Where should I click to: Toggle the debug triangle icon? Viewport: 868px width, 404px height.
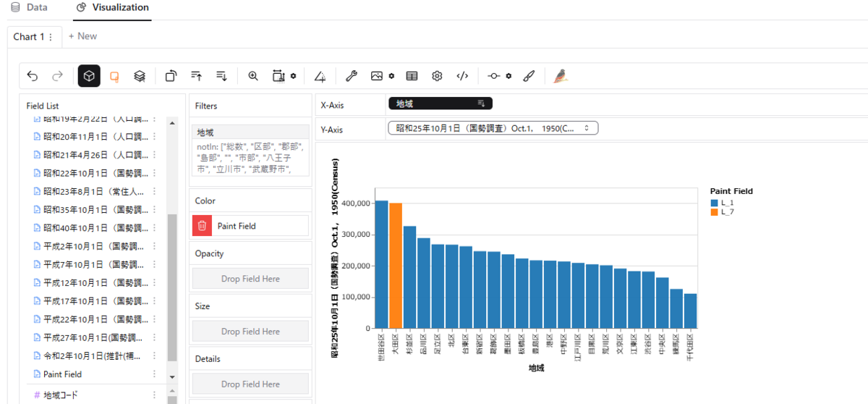[x=320, y=76]
